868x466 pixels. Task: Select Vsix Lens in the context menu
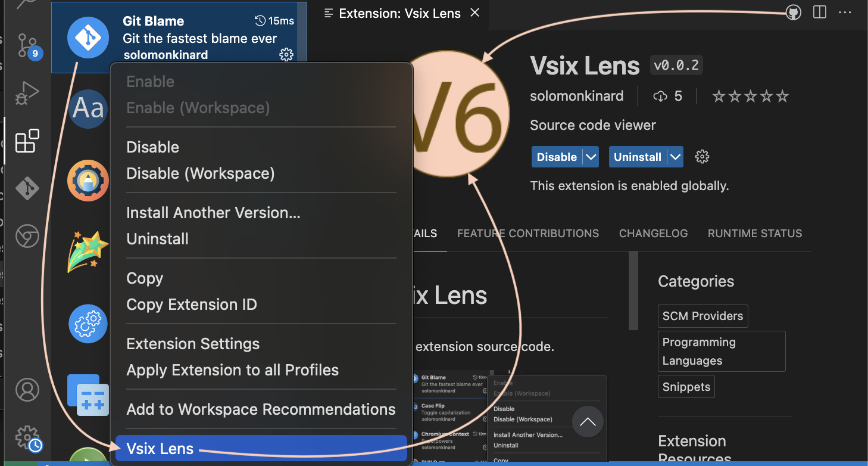pyautogui.click(x=160, y=449)
